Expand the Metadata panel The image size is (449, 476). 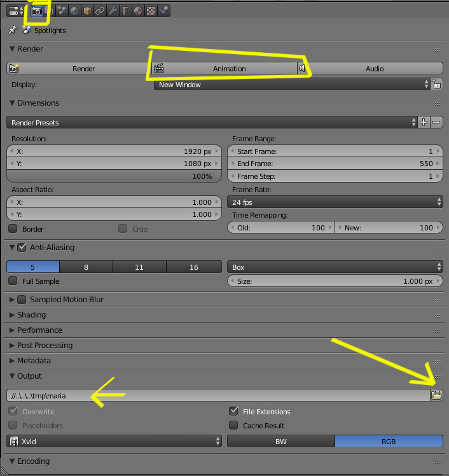point(12,361)
